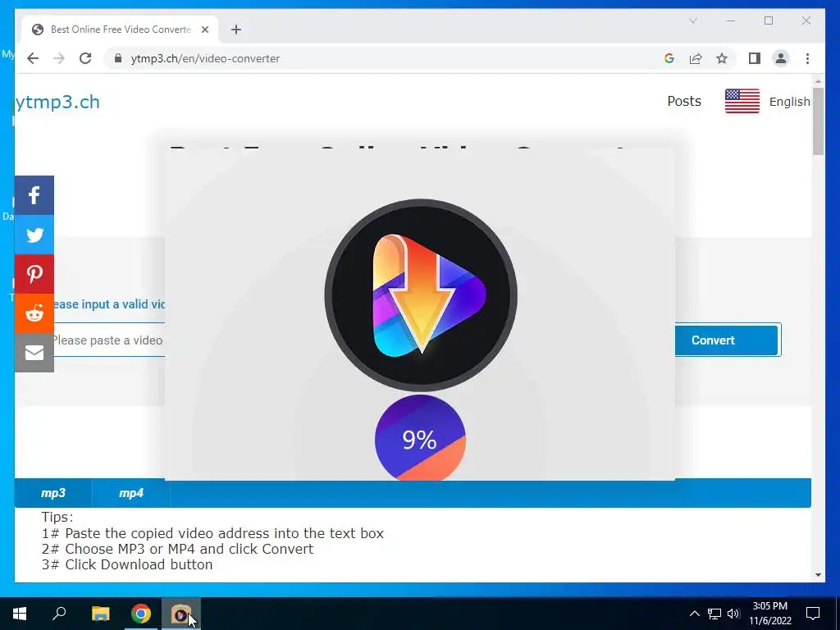Open the ytmp3.ch site logo link
This screenshot has width=840, height=630.
click(57, 102)
